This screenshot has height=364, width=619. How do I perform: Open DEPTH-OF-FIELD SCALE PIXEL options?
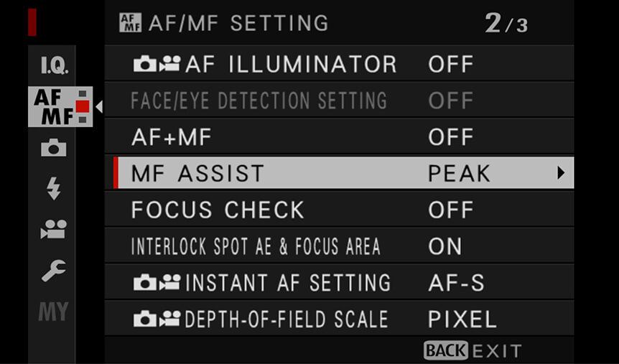[x=462, y=319]
